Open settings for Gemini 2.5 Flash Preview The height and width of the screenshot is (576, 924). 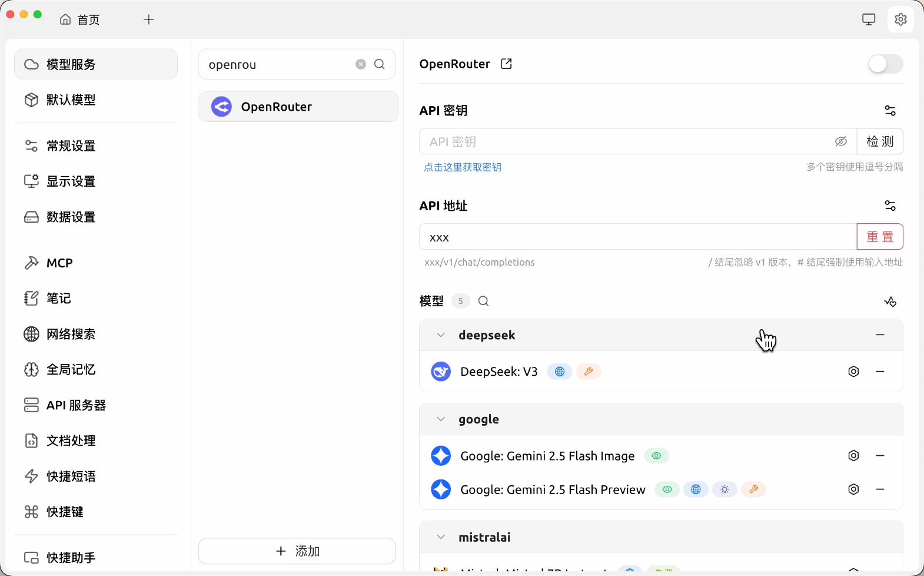[x=853, y=489]
